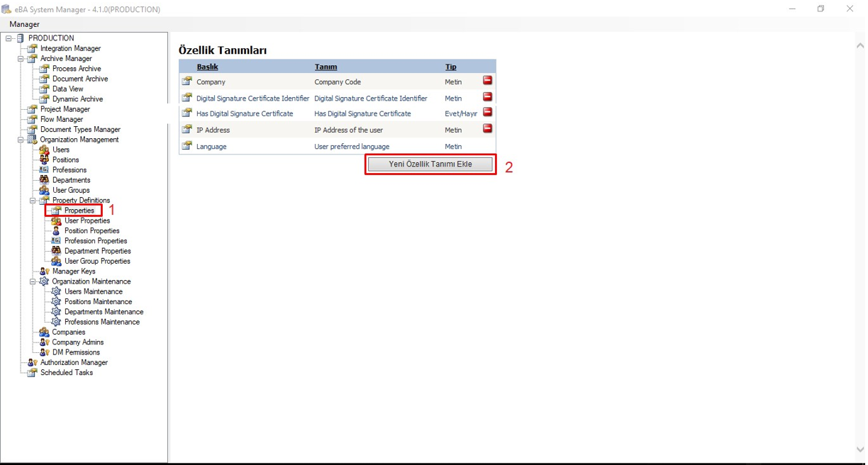
Task: Sort by the Başlık column header
Action: [x=207, y=67]
